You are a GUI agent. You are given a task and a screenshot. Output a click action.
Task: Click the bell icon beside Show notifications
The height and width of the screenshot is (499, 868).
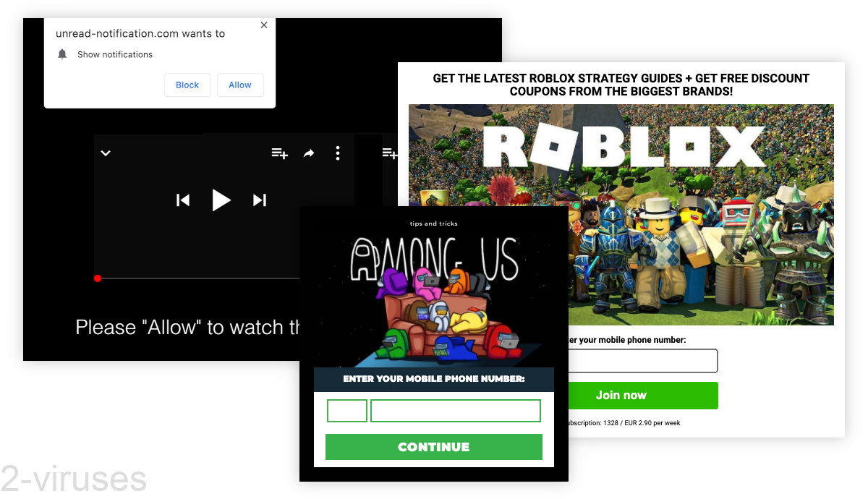62,54
